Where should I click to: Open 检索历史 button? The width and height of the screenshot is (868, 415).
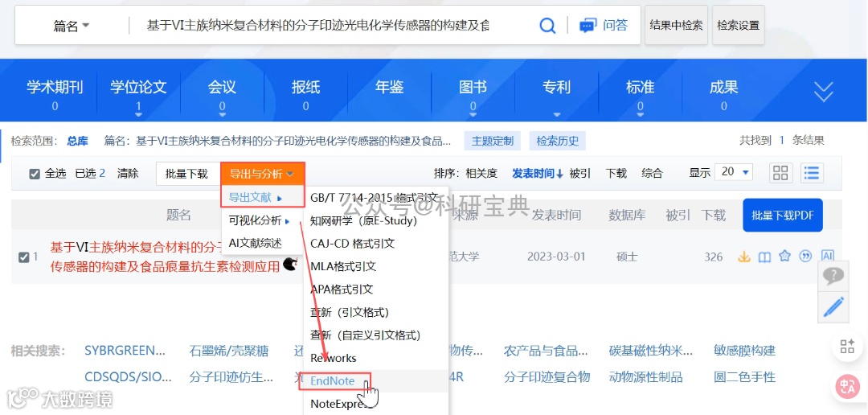point(558,141)
